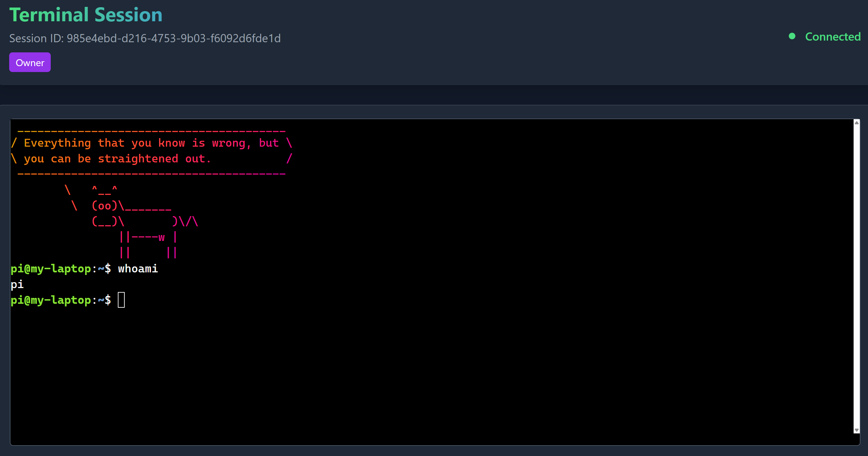Click the 'pi' output line
The height and width of the screenshot is (456, 868).
(17, 284)
